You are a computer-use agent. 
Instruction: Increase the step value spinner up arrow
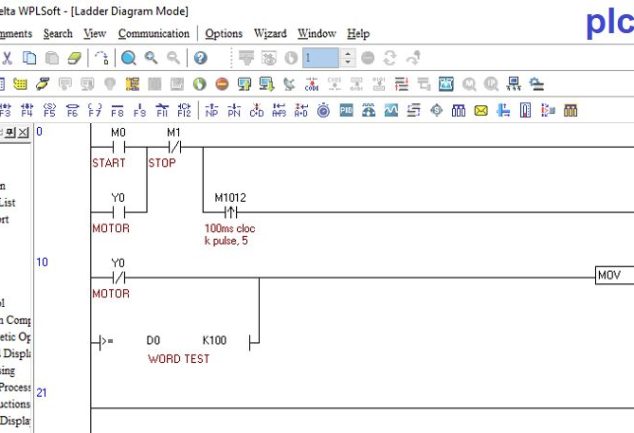pyautogui.click(x=348, y=53)
